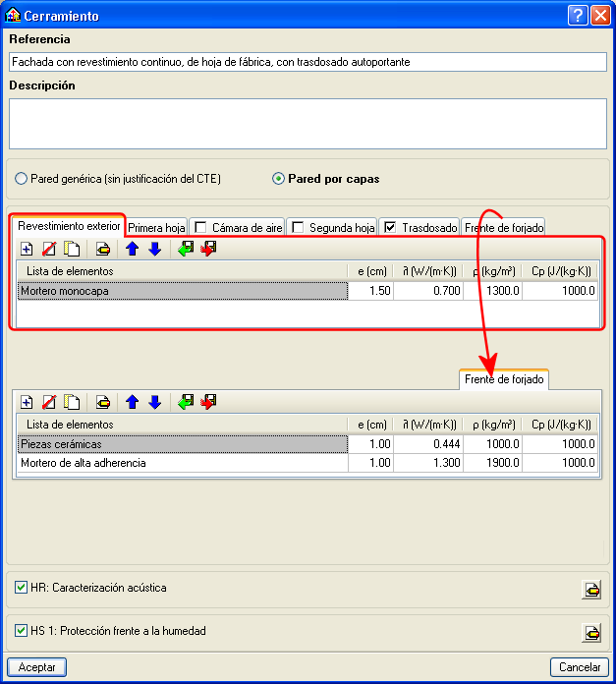
Task: Open the upper Frente de forjado tab
Action: tap(504, 228)
